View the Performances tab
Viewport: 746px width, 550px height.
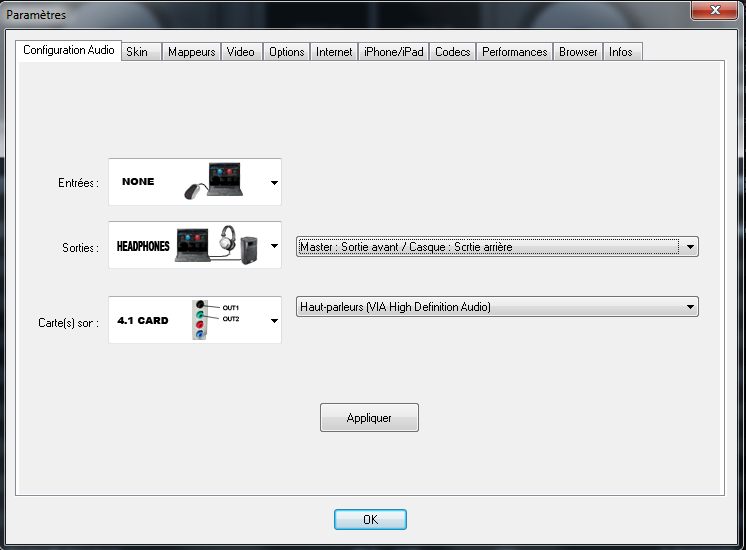point(514,51)
